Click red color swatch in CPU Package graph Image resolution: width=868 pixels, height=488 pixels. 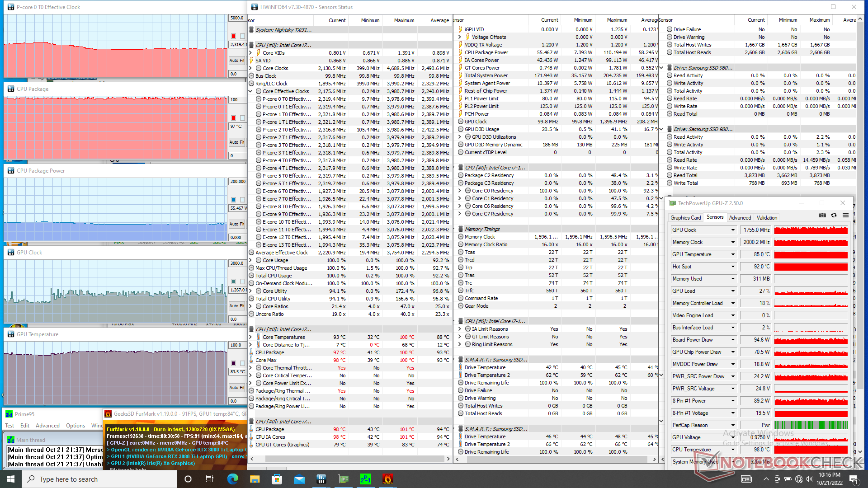click(233, 118)
